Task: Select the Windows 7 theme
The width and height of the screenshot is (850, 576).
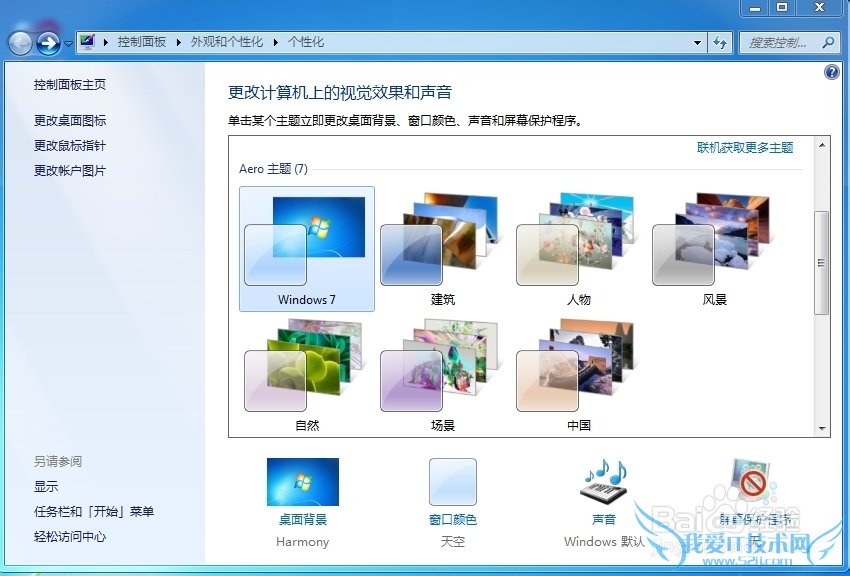Action: tap(307, 249)
